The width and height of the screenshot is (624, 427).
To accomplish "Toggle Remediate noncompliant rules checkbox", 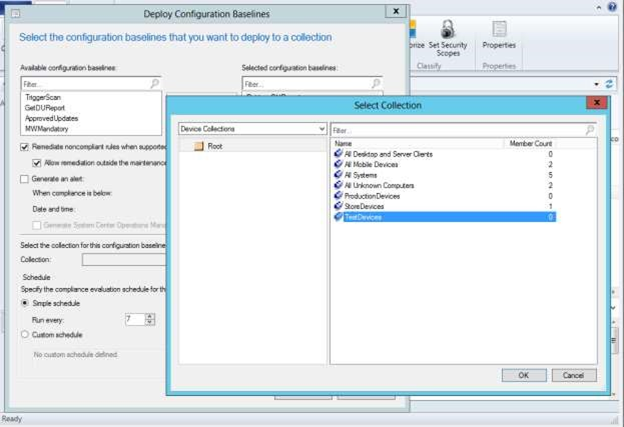I will pyautogui.click(x=25, y=147).
